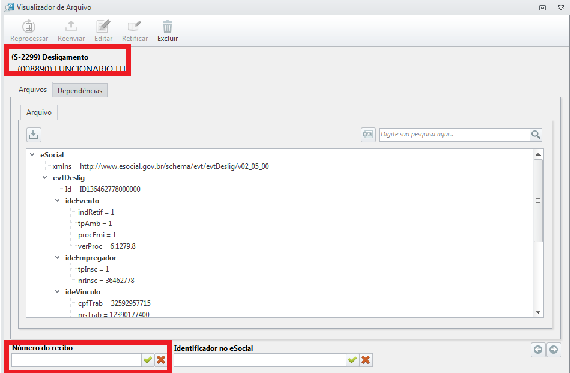Image resolution: width=570 pixels, height=373 pixels.
Task: Go to next file with right arrow
Action: click(x=553, y=349)
